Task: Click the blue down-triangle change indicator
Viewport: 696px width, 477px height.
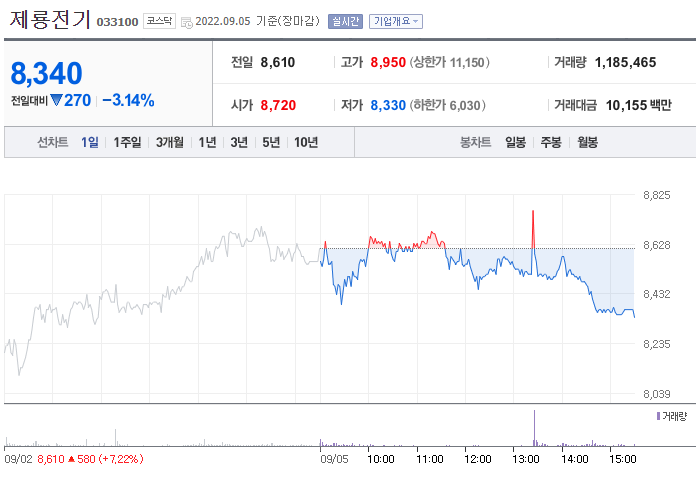Action: click(56, 100)
